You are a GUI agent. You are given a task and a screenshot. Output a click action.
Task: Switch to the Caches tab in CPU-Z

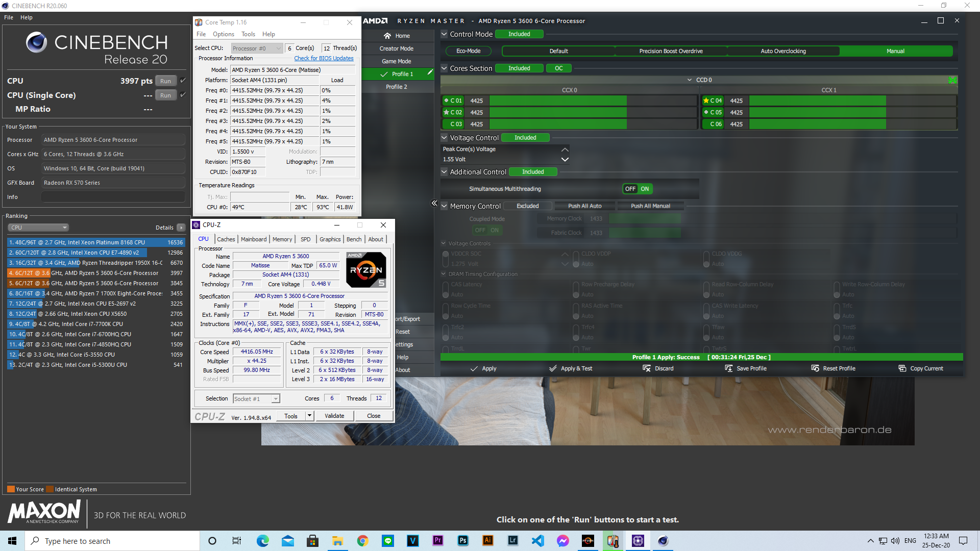tap(226, 239)
